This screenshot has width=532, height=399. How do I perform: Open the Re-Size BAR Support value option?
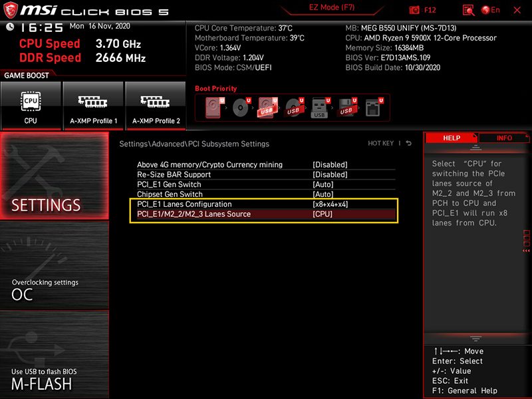[330, 174]
